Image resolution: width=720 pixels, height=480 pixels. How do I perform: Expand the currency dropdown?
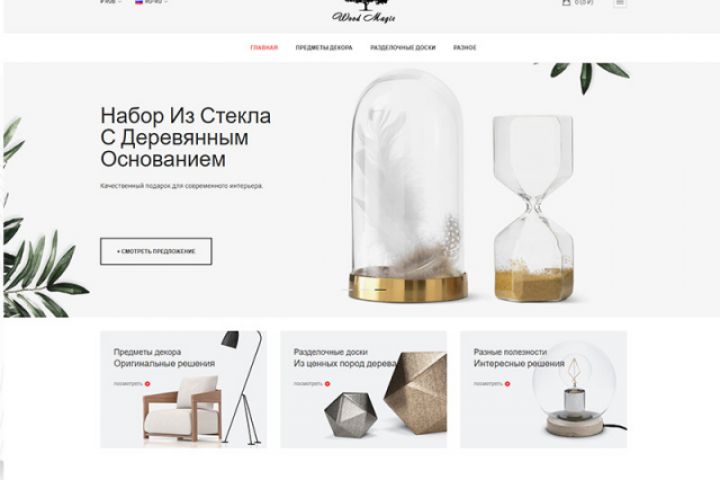(x=111, y=2)
